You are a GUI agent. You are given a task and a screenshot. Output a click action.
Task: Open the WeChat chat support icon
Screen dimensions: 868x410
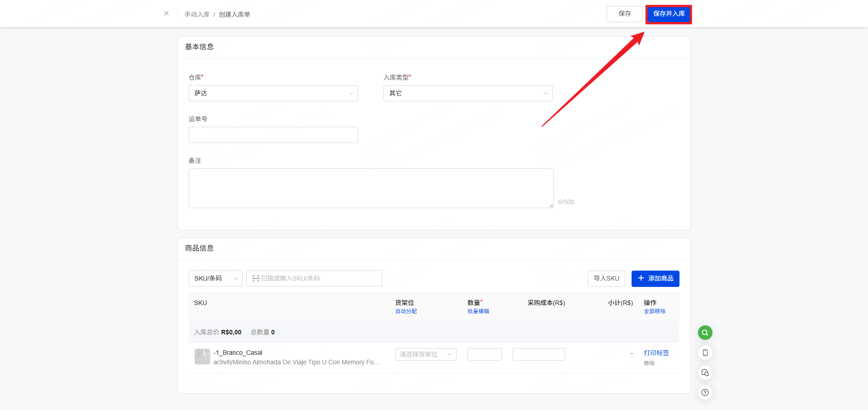coord(705,372)
